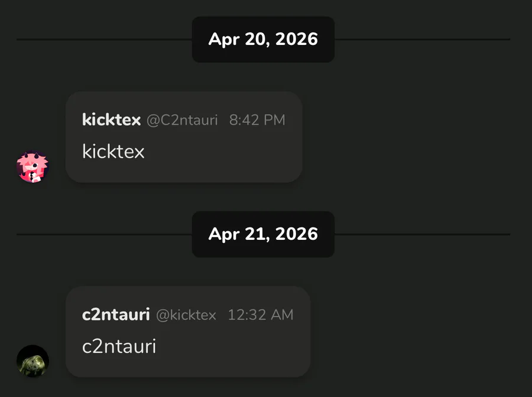Open the @kicktex handle in second message
The height and width of the screenshot is (397, 532).
pos(186,315)
